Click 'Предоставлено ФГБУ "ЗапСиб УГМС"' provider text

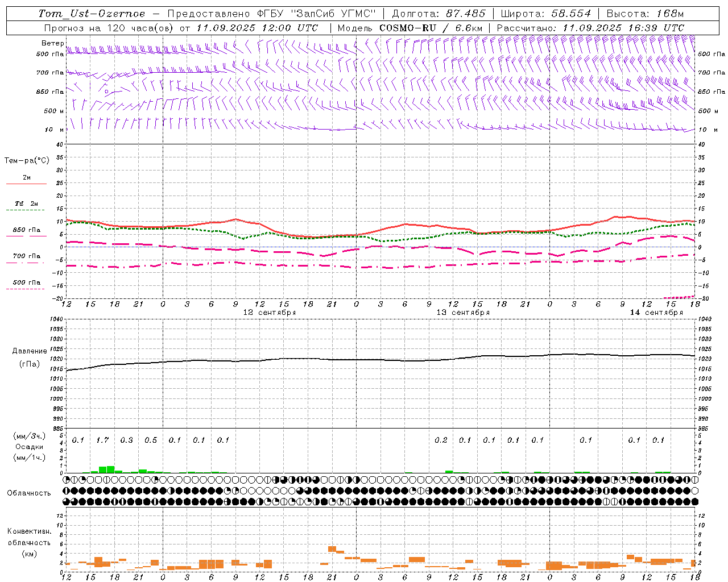point(272,14)
